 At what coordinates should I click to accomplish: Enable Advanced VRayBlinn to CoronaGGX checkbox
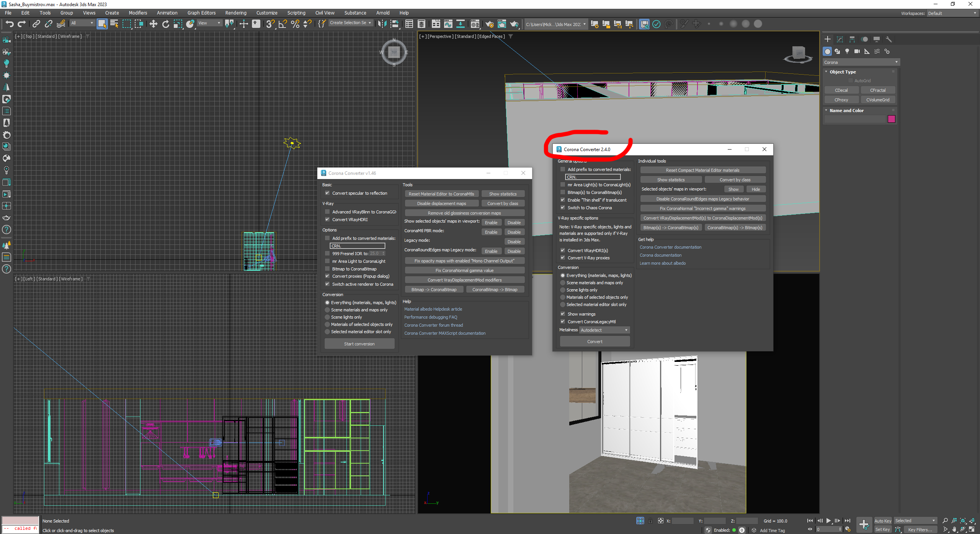coord(327,212)
